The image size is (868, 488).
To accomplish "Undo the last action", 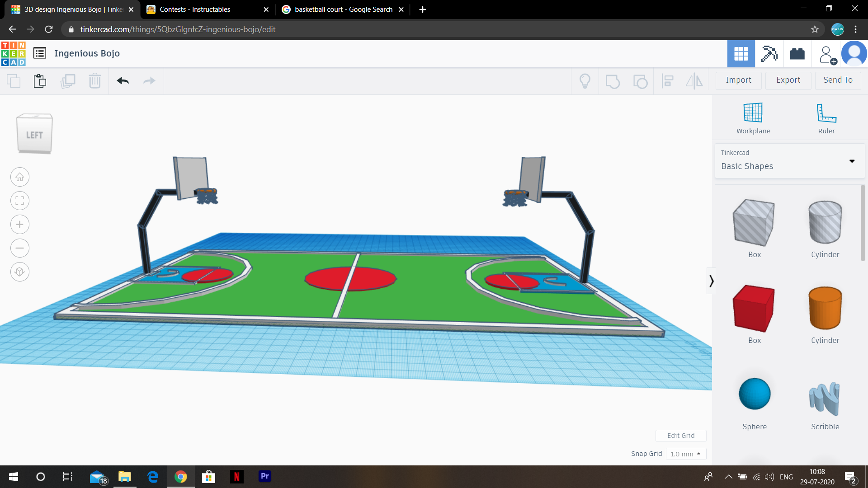I will tap(123, 81).
